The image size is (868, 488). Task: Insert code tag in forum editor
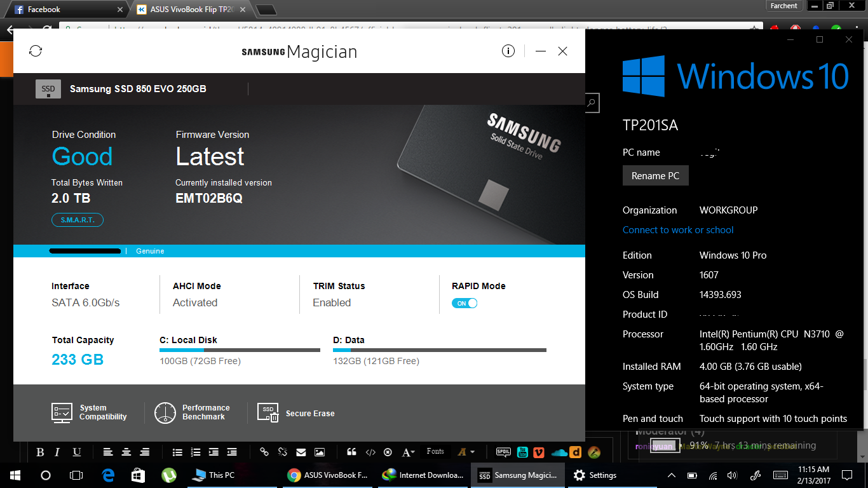click(370, 452)
